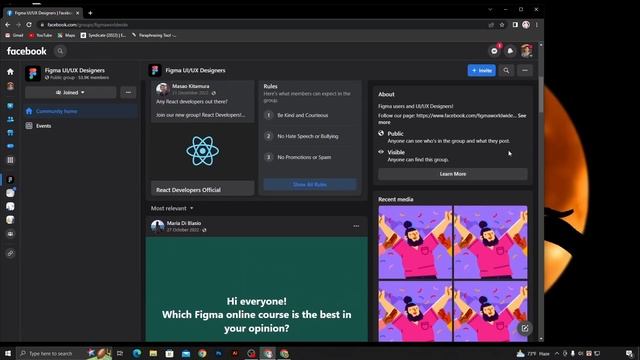The height and width of the screenshot is (360, 640).
Task: Open the top-right Recent media thumbnail
Action: tap(491, 242)
